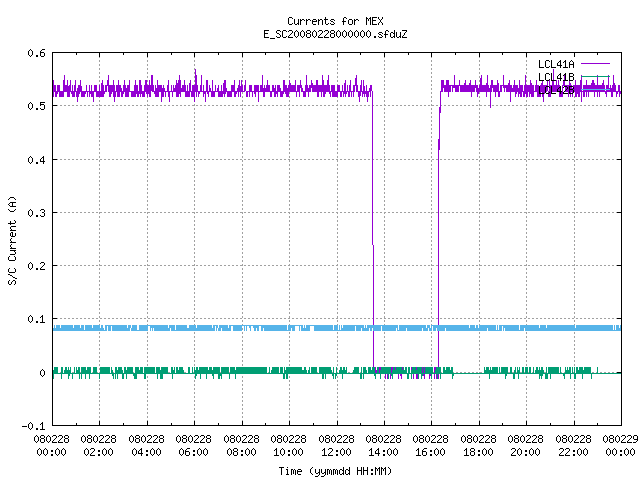The height and width of the screenshot is (480, 640).
Task: Click the y-axis tick value 0.2
Action: 36,266
